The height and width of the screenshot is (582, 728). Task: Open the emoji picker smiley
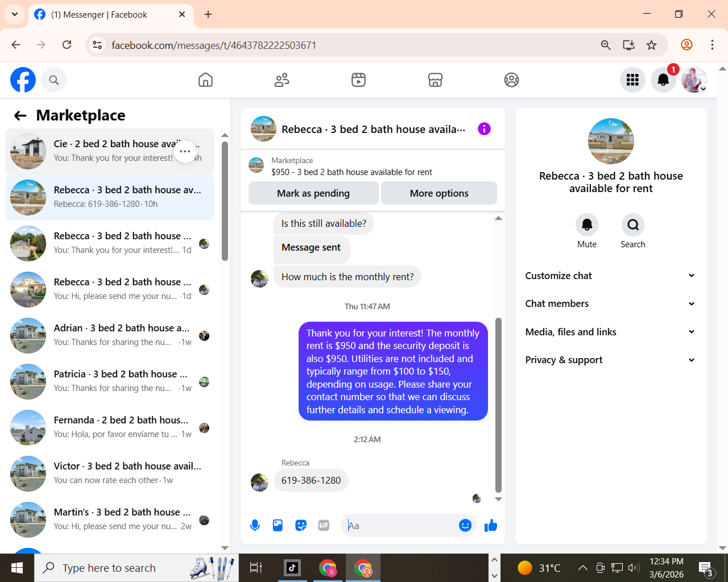pyautogui.click(x=465, y=526)
